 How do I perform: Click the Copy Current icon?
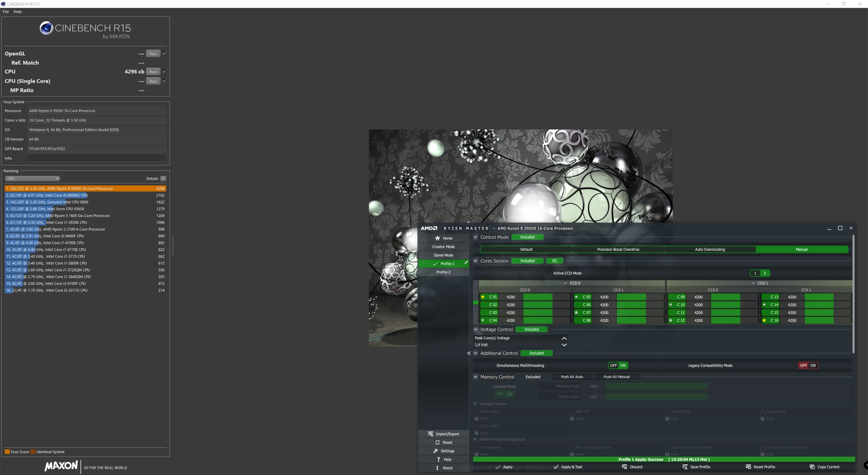tap(812, 467)
